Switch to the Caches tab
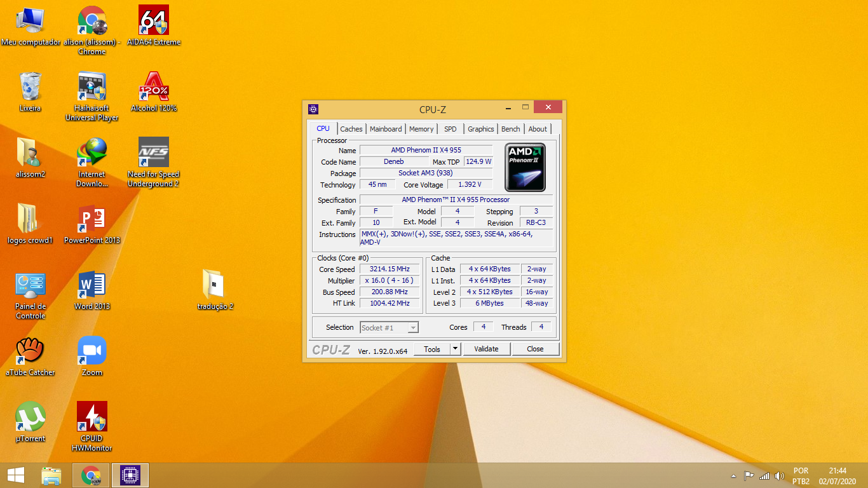The width and height of the screenshot is (868, 488). (351, 129)
